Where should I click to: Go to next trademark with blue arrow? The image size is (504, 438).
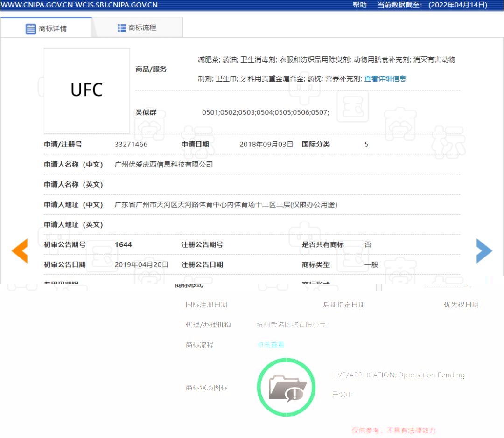pos(484,251)
